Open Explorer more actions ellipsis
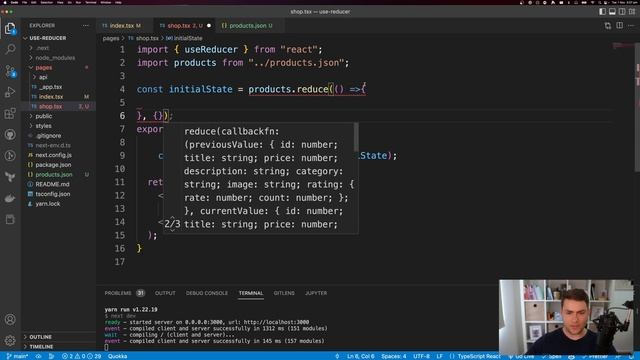The width and height of the screenshot is (640, 360). (85, 25)
